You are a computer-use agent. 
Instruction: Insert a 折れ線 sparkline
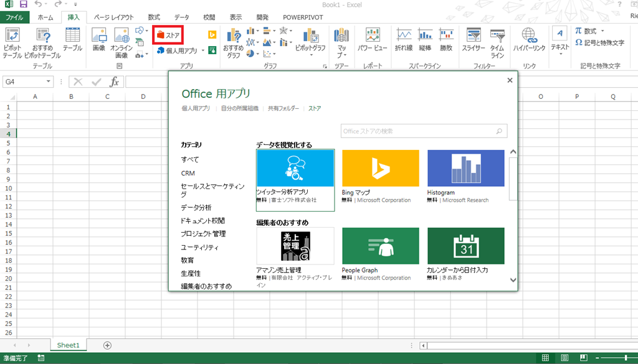pos(404,39)
